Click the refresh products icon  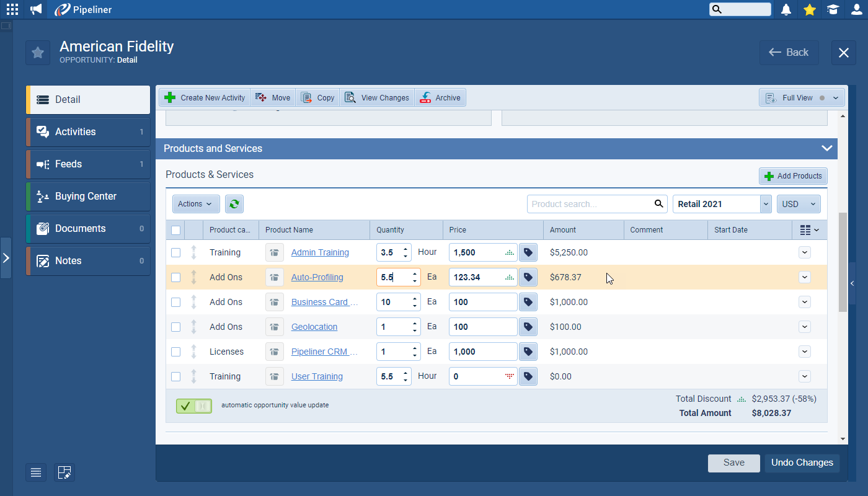234,204
